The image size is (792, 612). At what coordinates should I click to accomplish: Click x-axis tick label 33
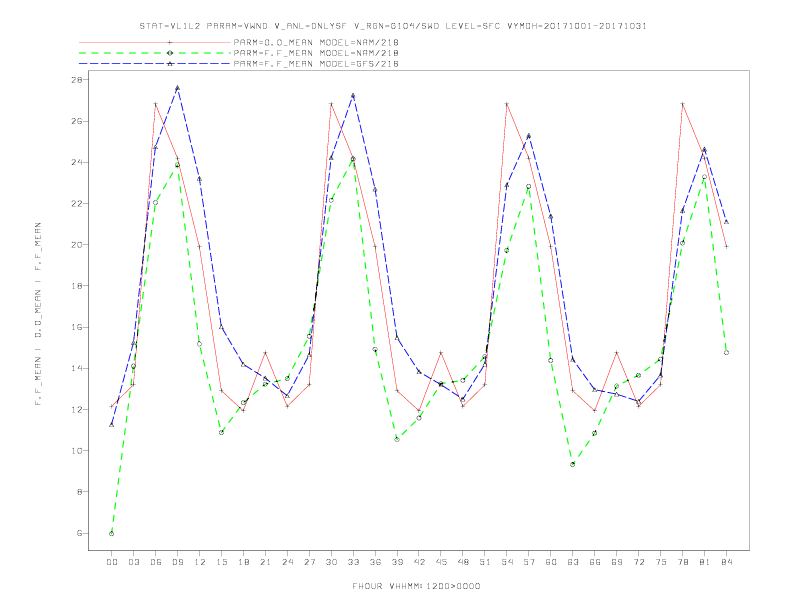pos(353,562)
